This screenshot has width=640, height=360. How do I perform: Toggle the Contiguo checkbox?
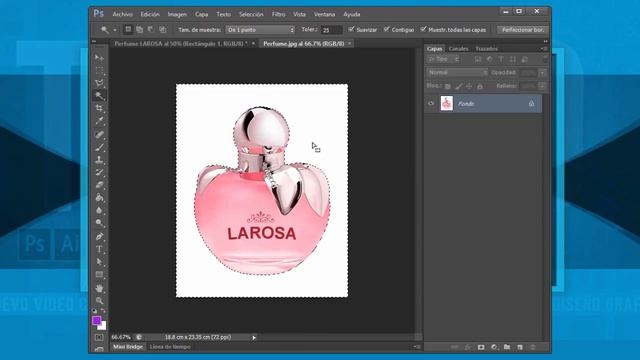(387, 29)
